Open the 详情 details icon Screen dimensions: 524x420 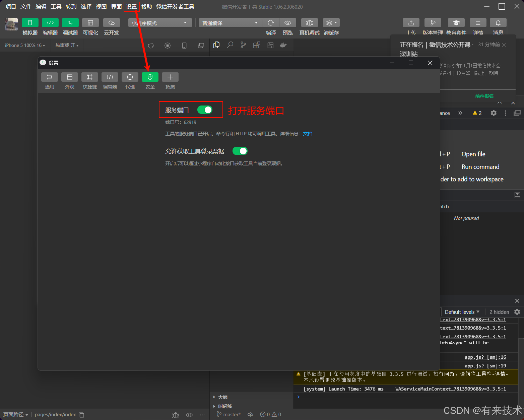coord(478,23)
